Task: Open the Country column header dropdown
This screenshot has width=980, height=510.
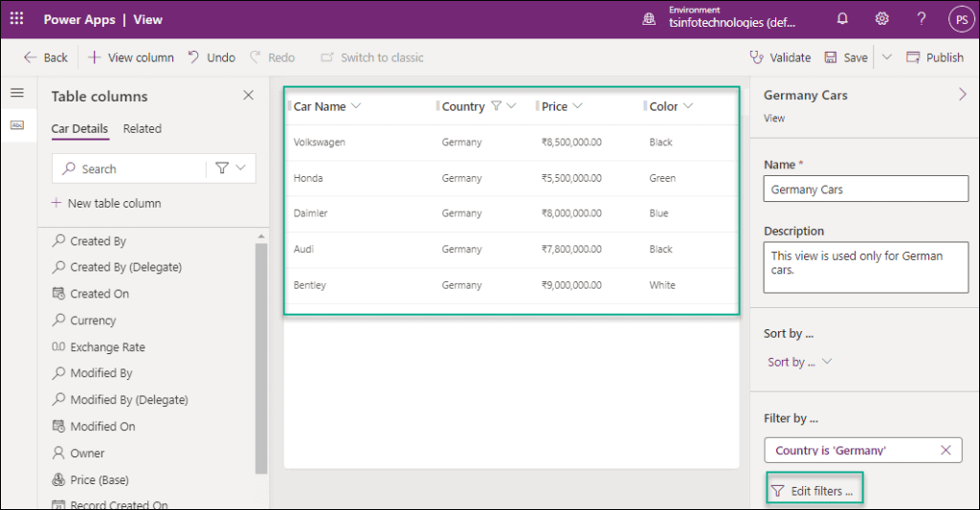Action: coord(511,105)
